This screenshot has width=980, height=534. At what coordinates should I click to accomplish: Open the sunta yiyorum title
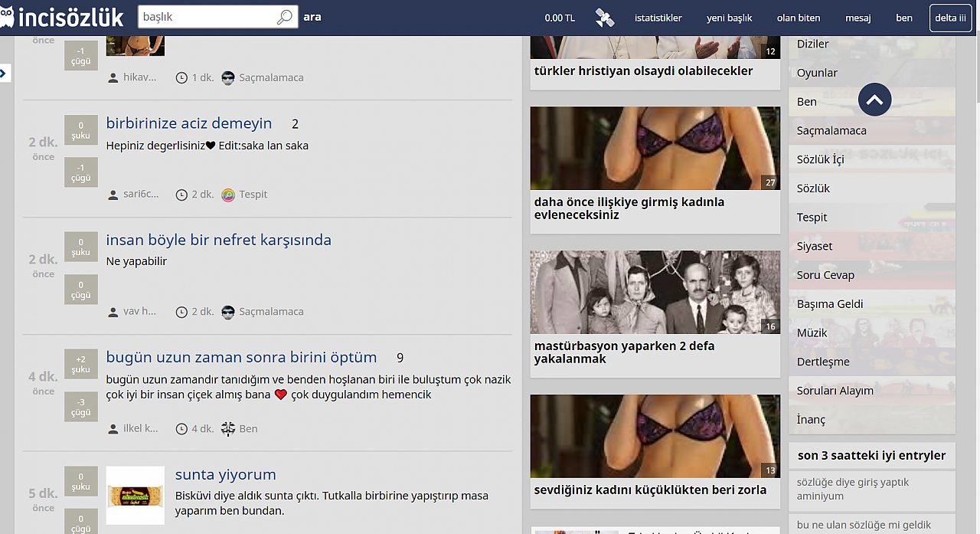[x=226, y=474]
